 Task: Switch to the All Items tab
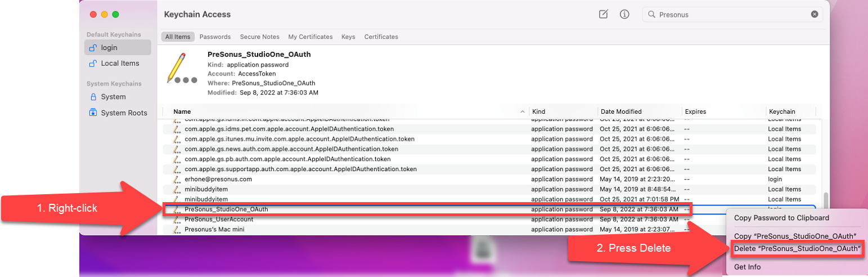click(178, 37)
